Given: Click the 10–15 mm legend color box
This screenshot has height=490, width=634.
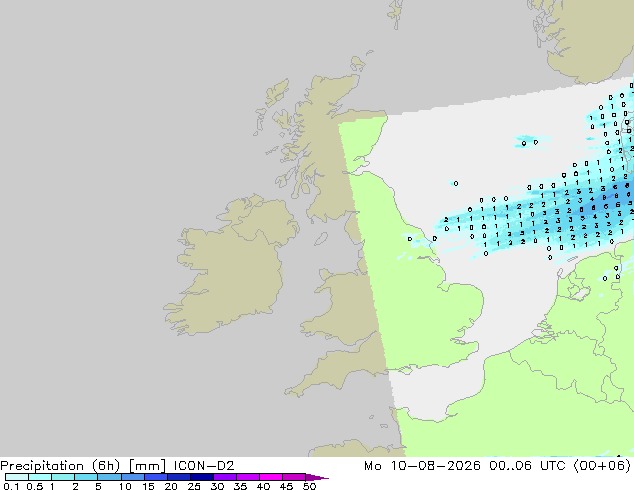Looking at the screenshot, I should coord(132,477).
